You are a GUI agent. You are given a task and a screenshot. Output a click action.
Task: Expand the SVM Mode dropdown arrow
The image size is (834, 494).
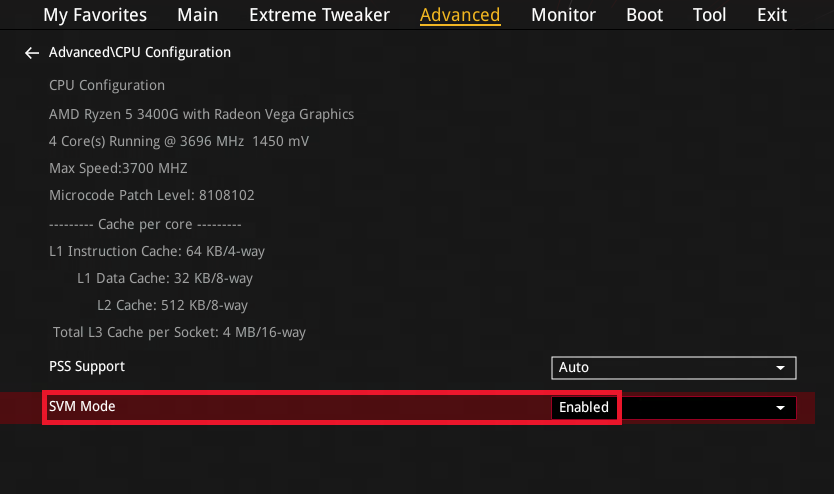[x=780, y=408]
